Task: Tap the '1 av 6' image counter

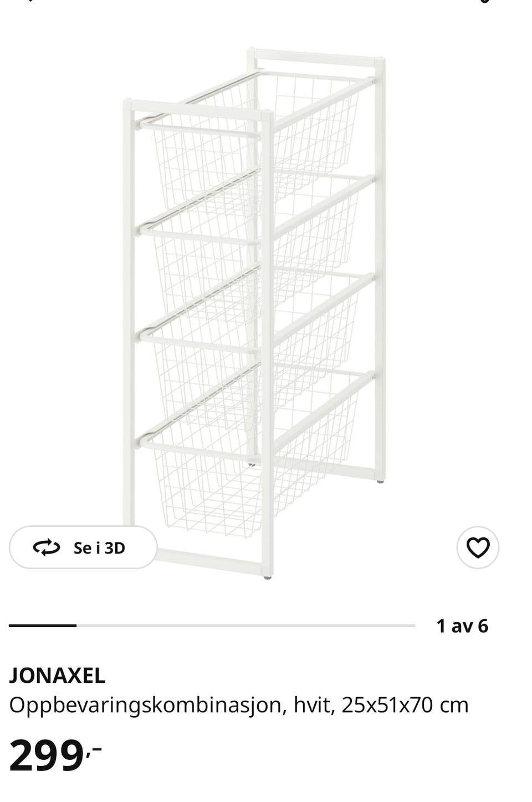Action: [x=462, y=626]
